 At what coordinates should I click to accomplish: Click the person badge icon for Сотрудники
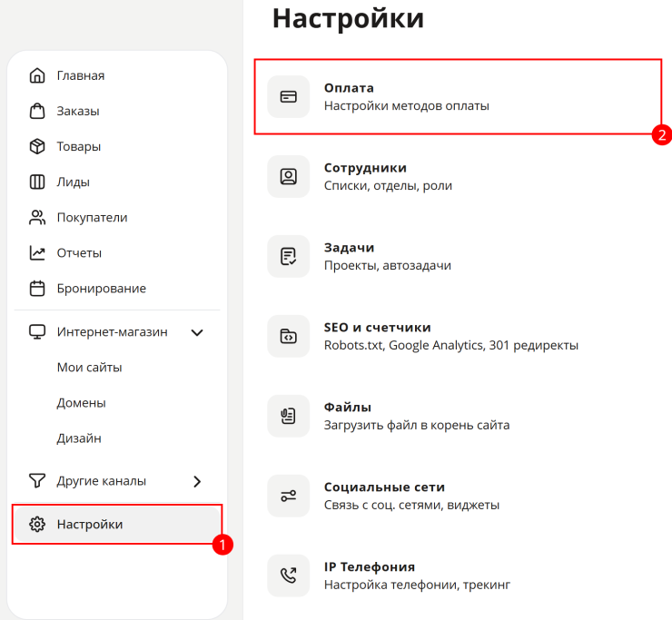point(289,176)
